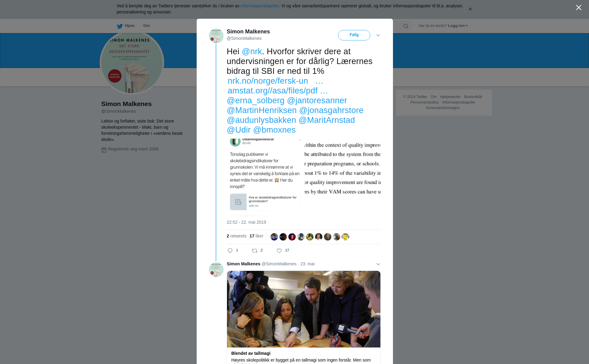Like the tweet with heart icon
Viewport: 589px width, 364px height.
(279, 251)
